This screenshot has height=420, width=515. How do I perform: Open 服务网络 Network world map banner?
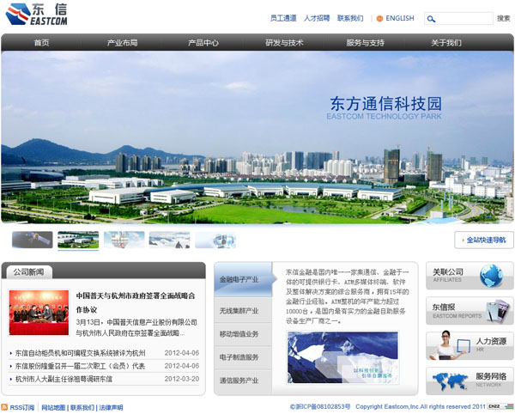pyautogui.click(x=470, y=380)
